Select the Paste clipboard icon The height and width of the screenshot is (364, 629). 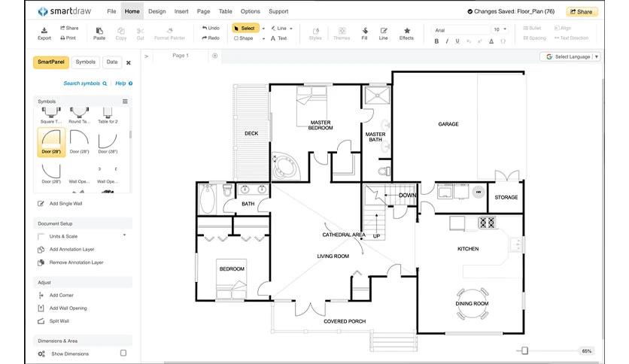tap(99, 31)
